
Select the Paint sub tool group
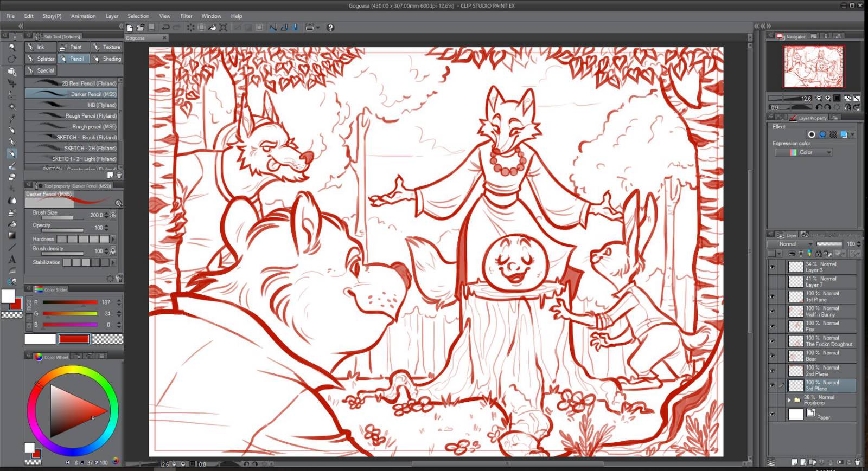point(73,47)
